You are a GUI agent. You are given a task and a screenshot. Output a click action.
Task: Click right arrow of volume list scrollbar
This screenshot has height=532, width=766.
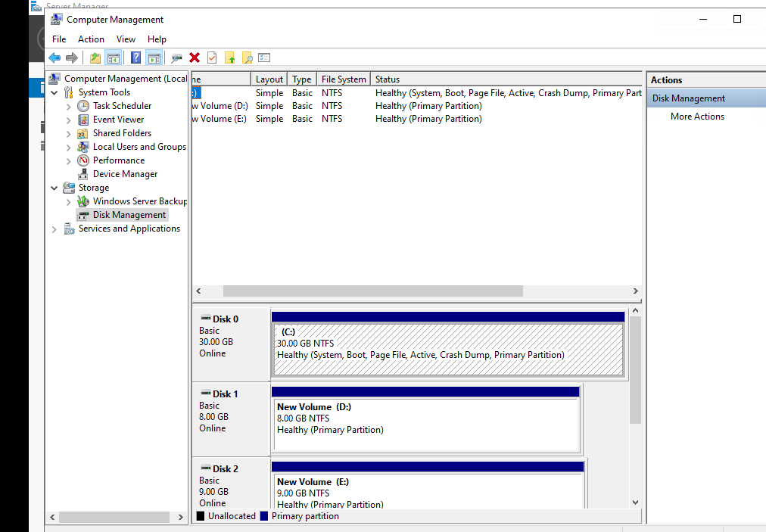(635, 291)
